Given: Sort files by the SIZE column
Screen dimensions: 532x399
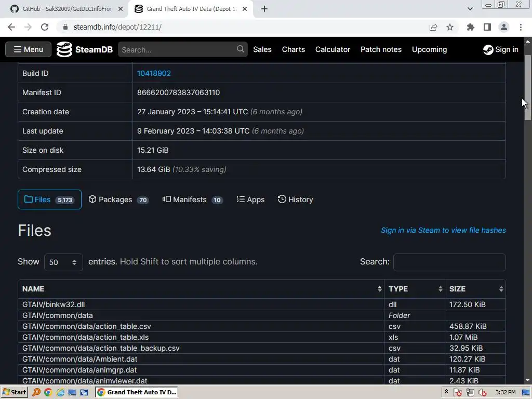Looking at the screenshot, I should [x=475, y=289].
